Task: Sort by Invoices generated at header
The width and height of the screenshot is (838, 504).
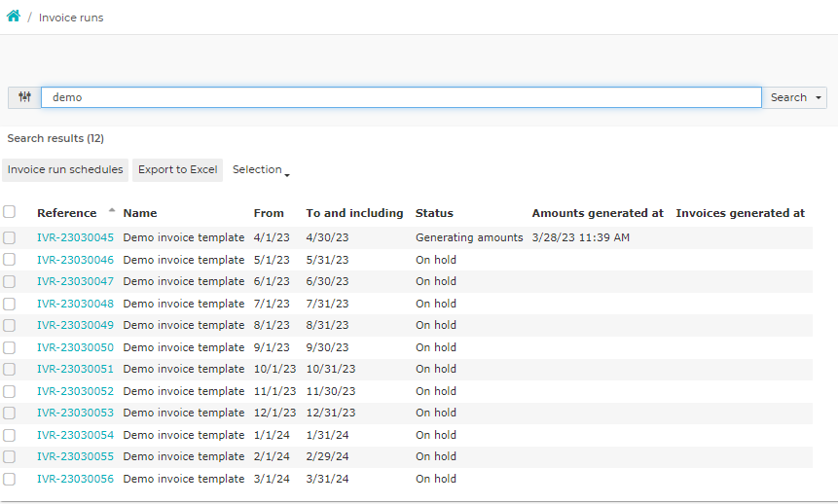Action: point(741,213)
